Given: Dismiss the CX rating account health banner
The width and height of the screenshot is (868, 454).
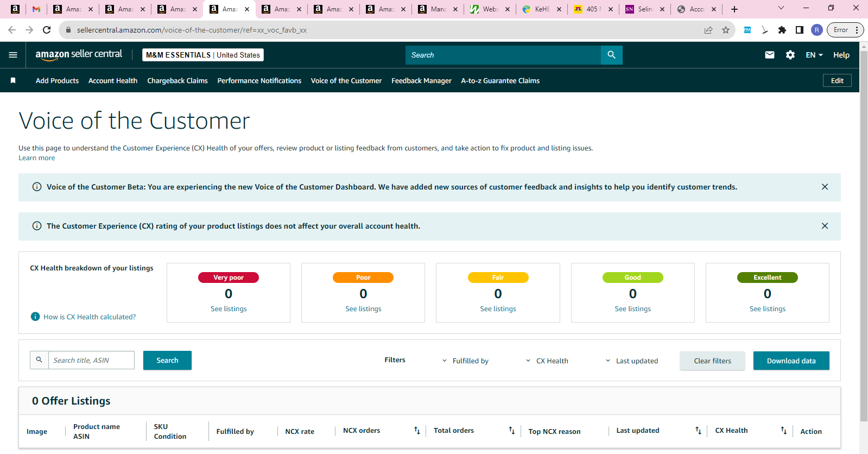Looking at the screenshot, I should click(x=825, y=226).
